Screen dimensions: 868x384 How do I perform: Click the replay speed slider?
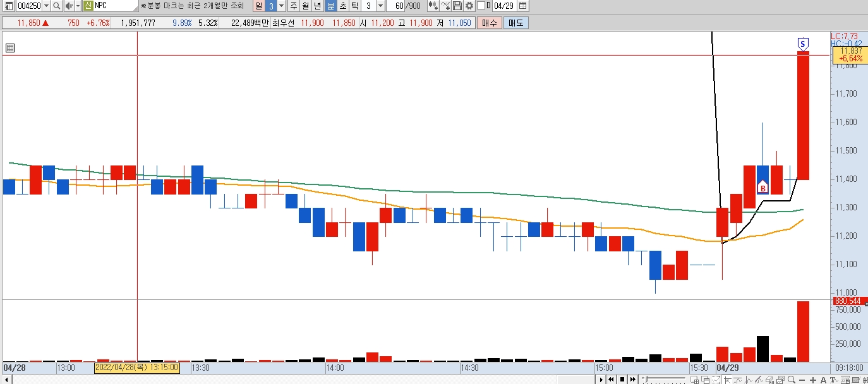pyautogui.click(x=664, y=380)
